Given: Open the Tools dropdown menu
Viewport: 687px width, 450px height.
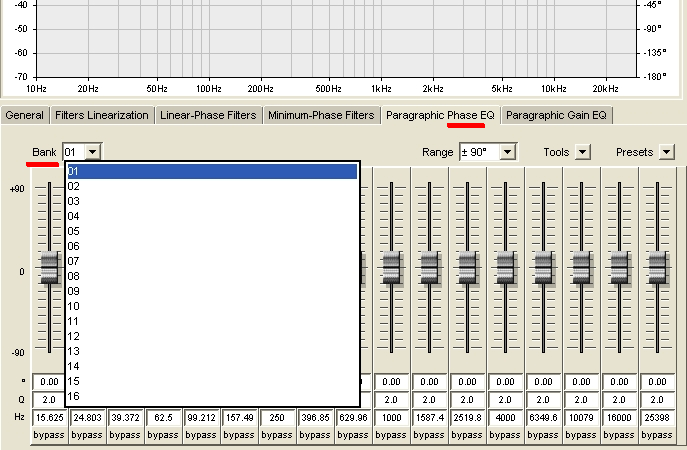Looking at the screenshot, I should (582, 152).
